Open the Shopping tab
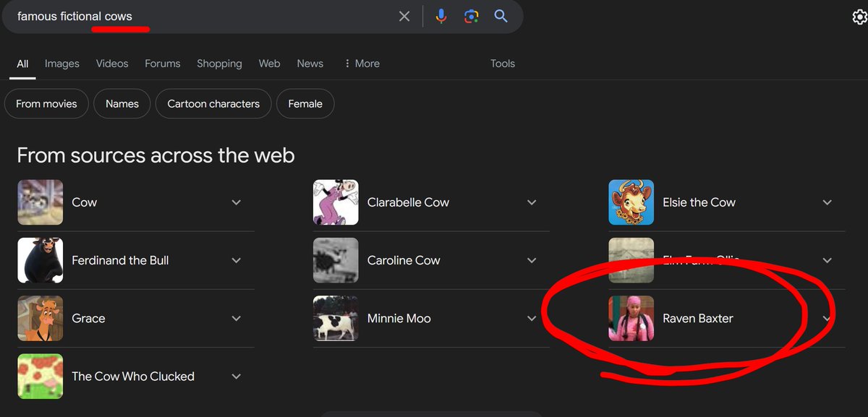Screen dimensions: 868x417 (219, 64)
